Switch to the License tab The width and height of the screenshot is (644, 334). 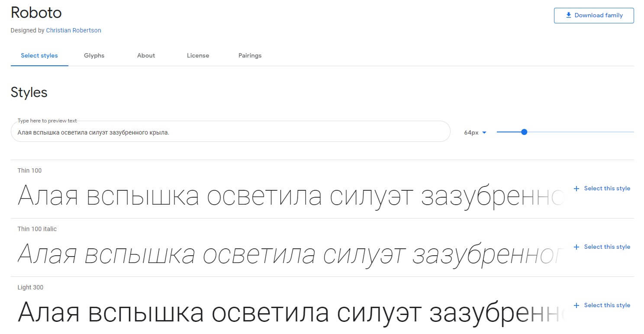pos(198,55)
